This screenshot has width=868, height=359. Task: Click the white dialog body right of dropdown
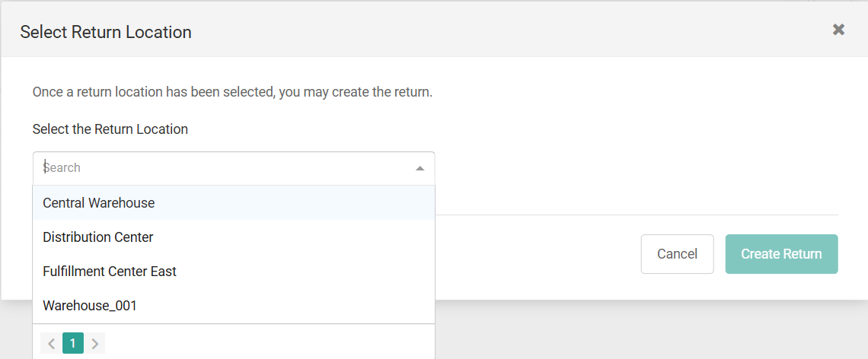point(632,167)
